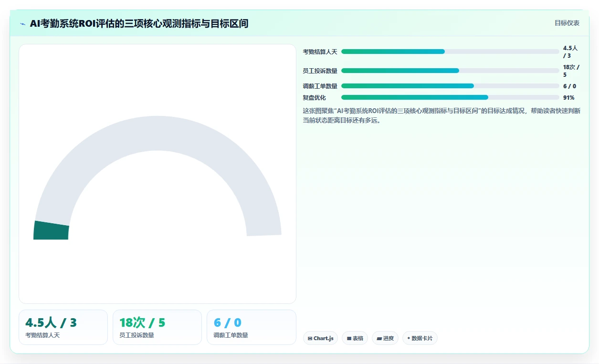This screenshot has width=599, height=364.
Task: Click the 员工投诉数量 progress bar
Action: [450, 71]
